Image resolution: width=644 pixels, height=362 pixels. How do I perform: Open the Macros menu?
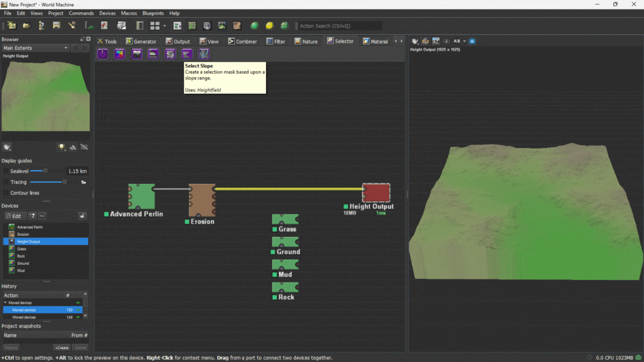tap(129, 13)
